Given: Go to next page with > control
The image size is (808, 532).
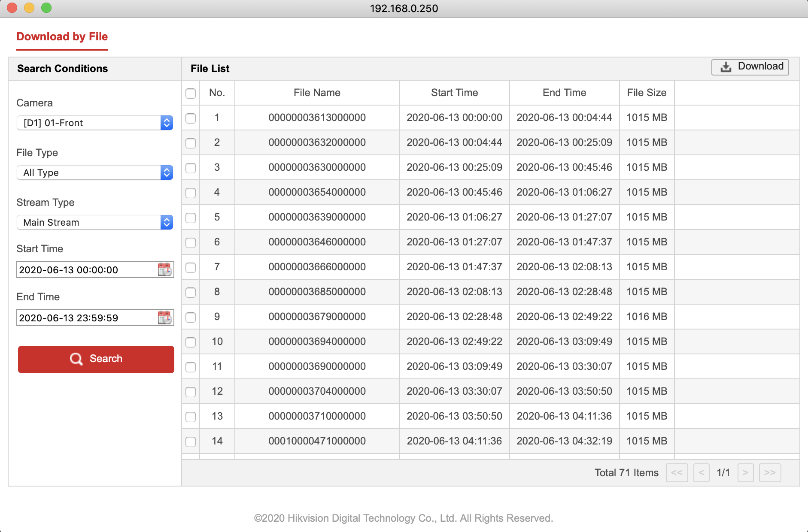Looking at the screenshot, I should pyautogui.click(x=746, y=472).
